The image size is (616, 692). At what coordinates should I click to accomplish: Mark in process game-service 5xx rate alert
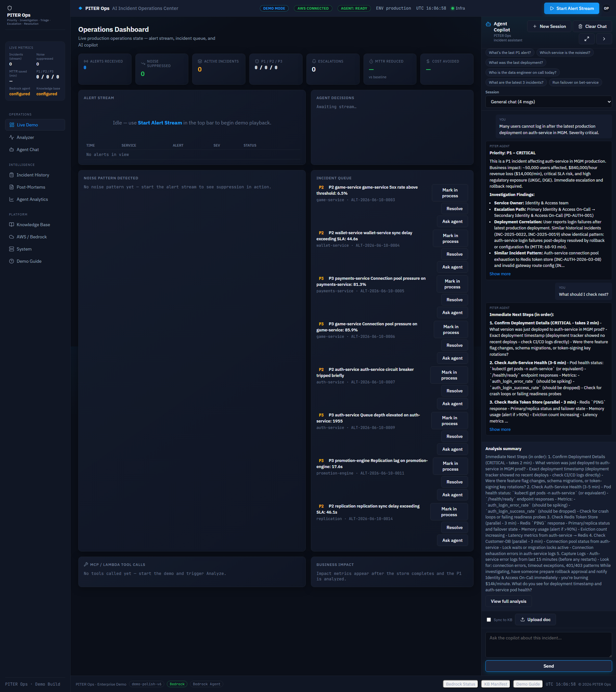tap(450, 193)
